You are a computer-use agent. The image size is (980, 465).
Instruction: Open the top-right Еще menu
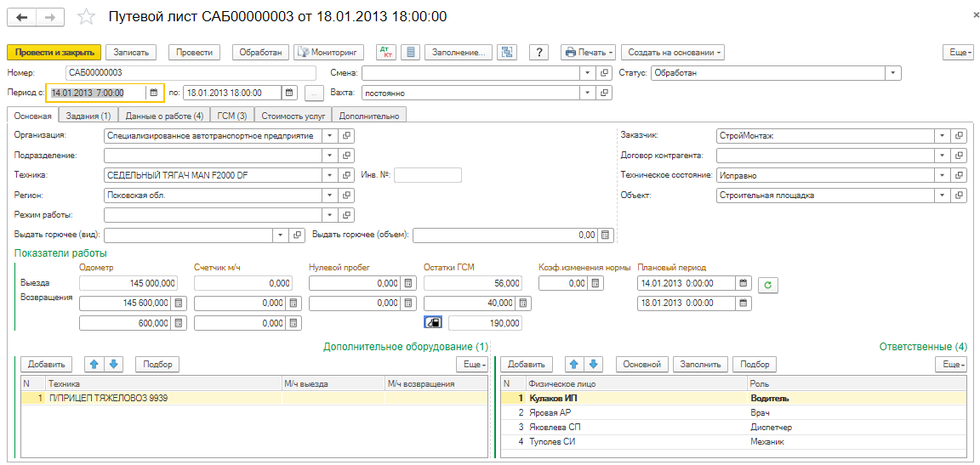coord(958,53)
